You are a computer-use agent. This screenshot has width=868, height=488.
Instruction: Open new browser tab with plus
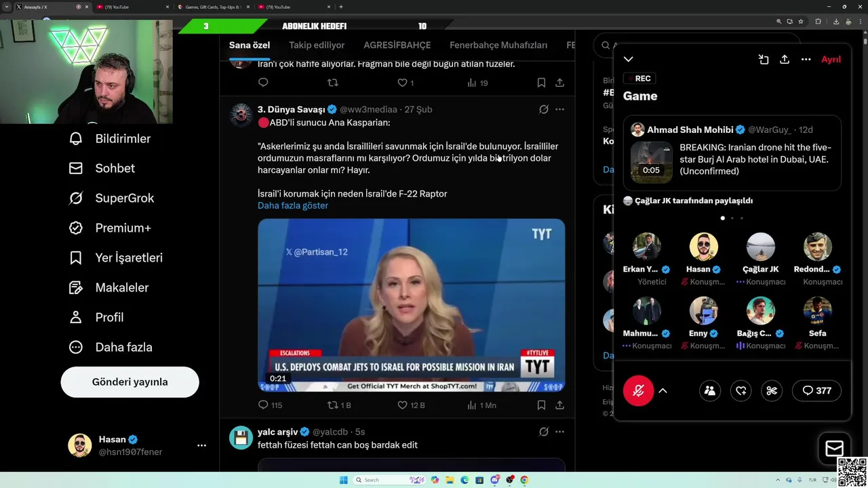coord(340,7)
